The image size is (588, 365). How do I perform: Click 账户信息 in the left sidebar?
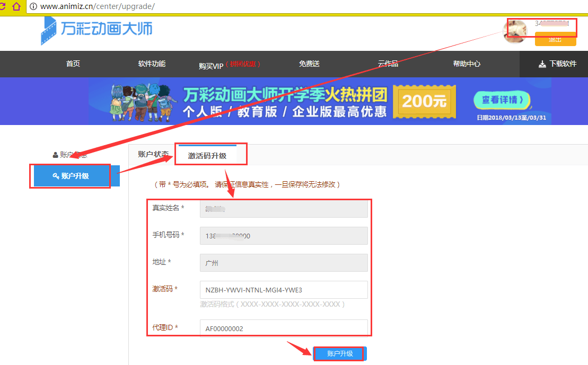70,155
